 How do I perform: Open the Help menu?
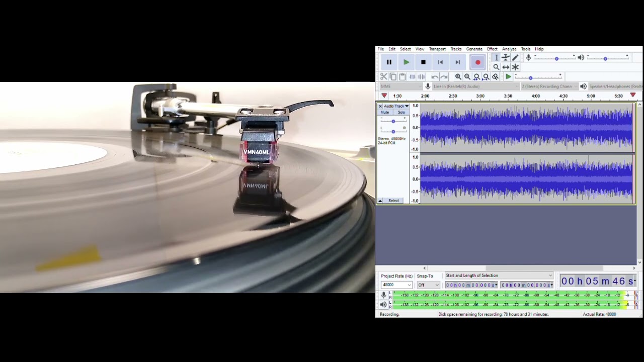539,49
